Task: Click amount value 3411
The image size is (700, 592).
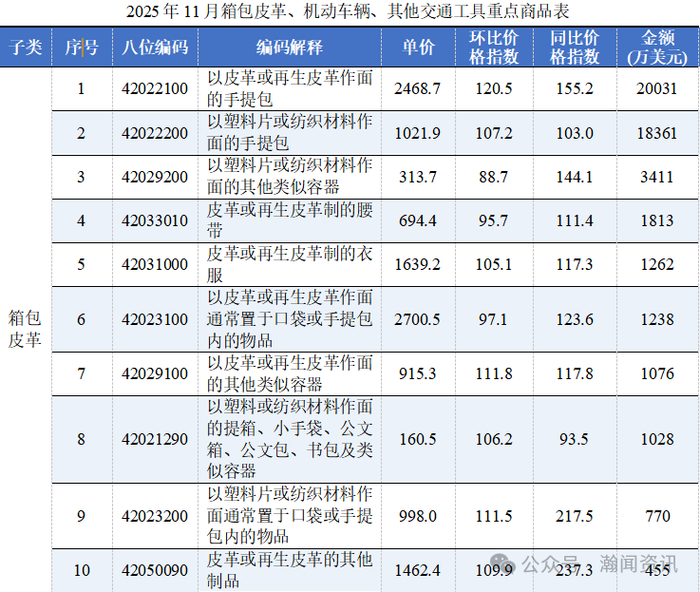Action: 657,177
